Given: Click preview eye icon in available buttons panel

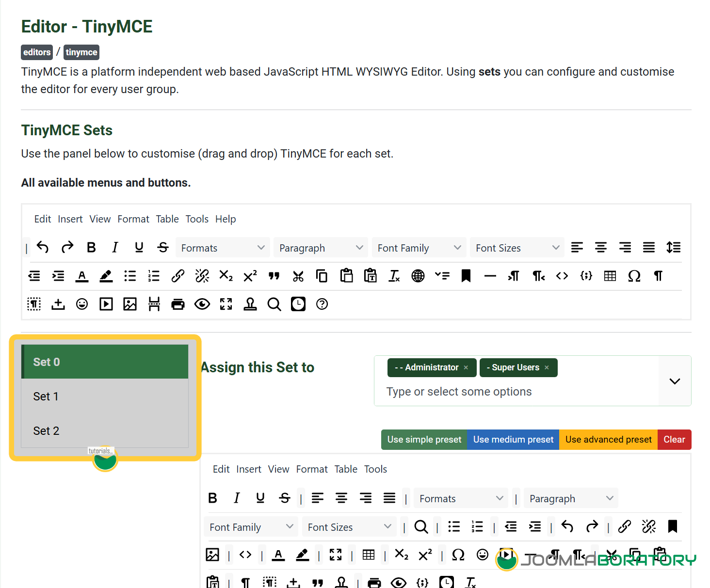Looking at the screenshot, I should (202, 304).
